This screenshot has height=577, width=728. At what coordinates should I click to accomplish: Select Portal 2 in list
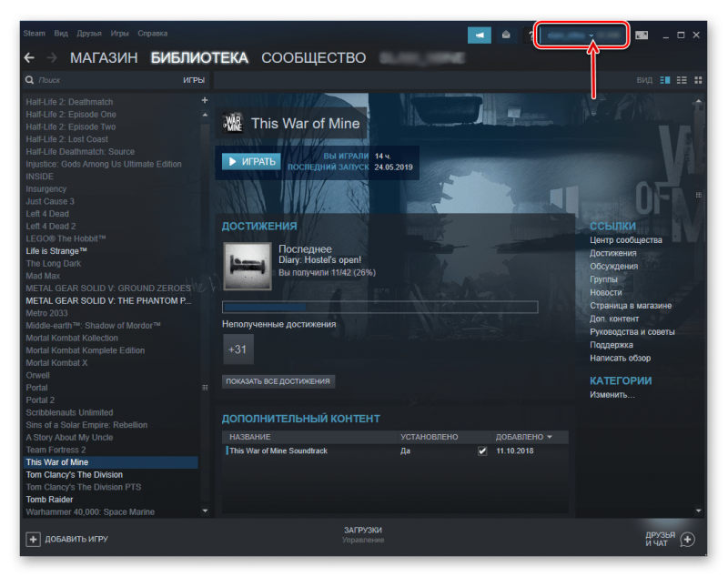pos(40,400)
